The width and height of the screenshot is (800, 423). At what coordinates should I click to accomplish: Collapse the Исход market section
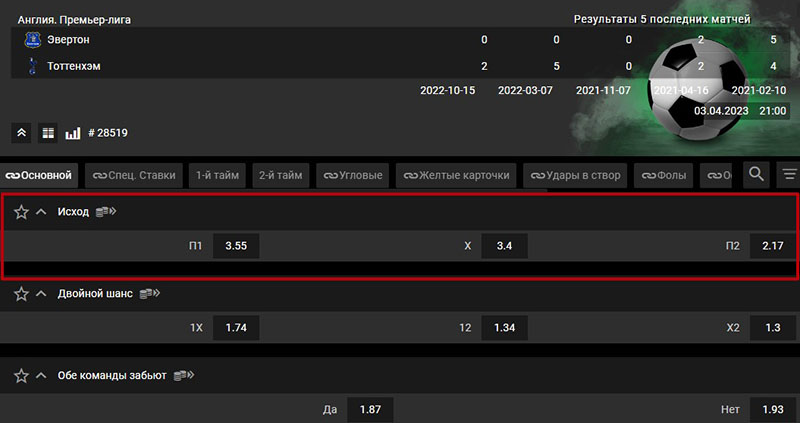[41, 212]
